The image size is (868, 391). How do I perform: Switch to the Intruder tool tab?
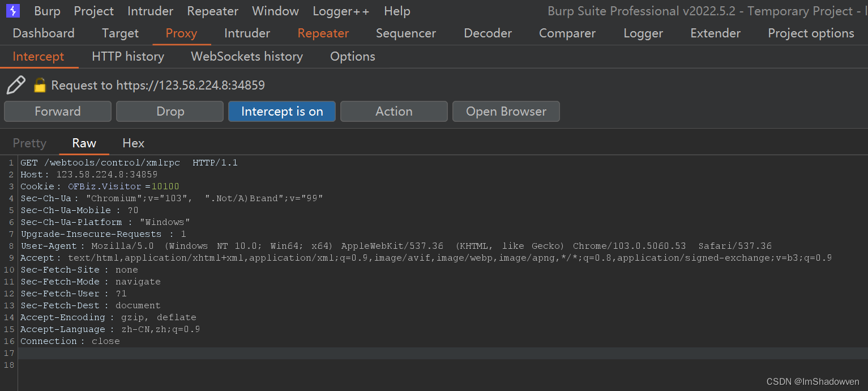pyautogui.click(x=247, y=33)
